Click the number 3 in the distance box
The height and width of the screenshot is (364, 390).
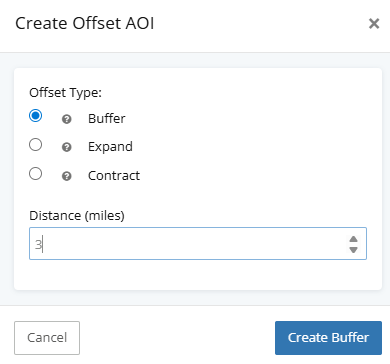coord(38,245)
